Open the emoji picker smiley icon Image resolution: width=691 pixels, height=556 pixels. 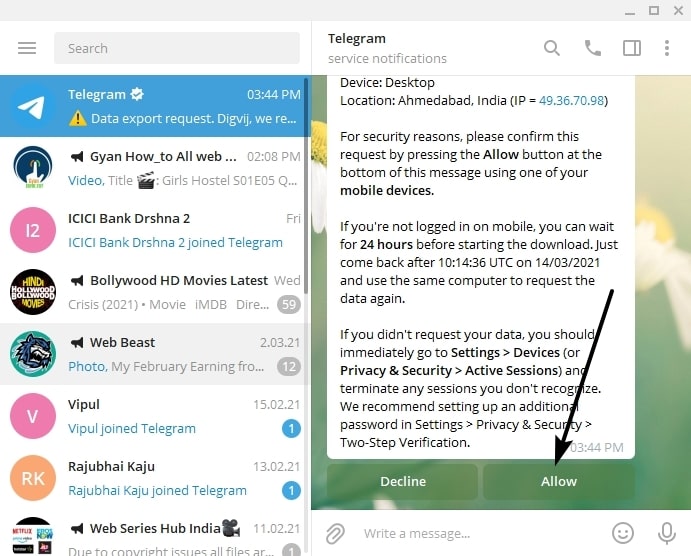click(623, 533)
